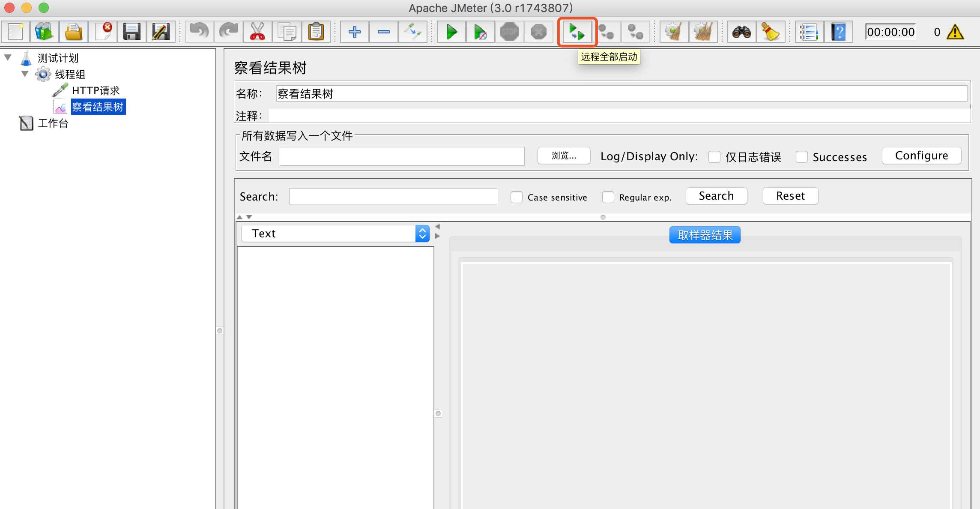Collapse all with the minus icon

pos(383,32)
